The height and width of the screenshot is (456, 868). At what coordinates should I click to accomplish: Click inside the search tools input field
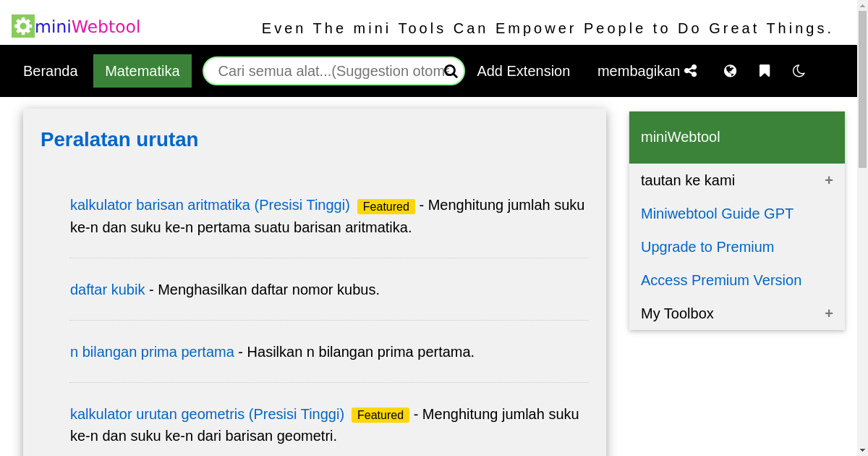click(325, 71)
